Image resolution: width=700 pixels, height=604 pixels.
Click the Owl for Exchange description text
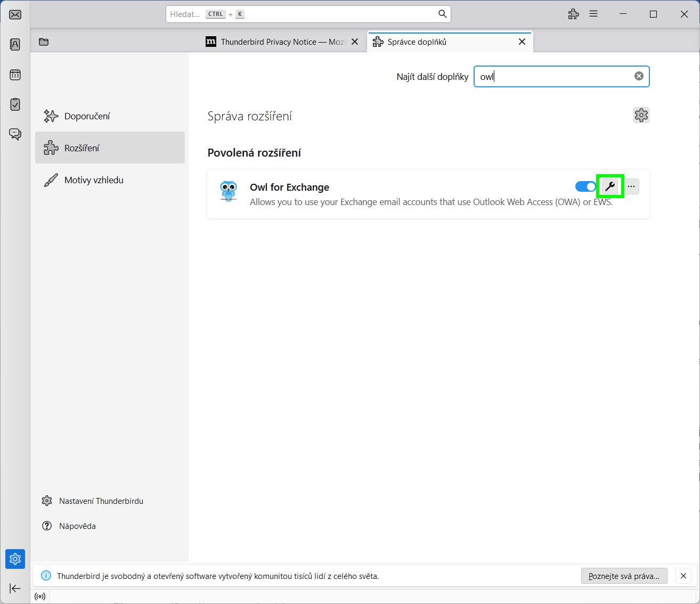[431, 202]
